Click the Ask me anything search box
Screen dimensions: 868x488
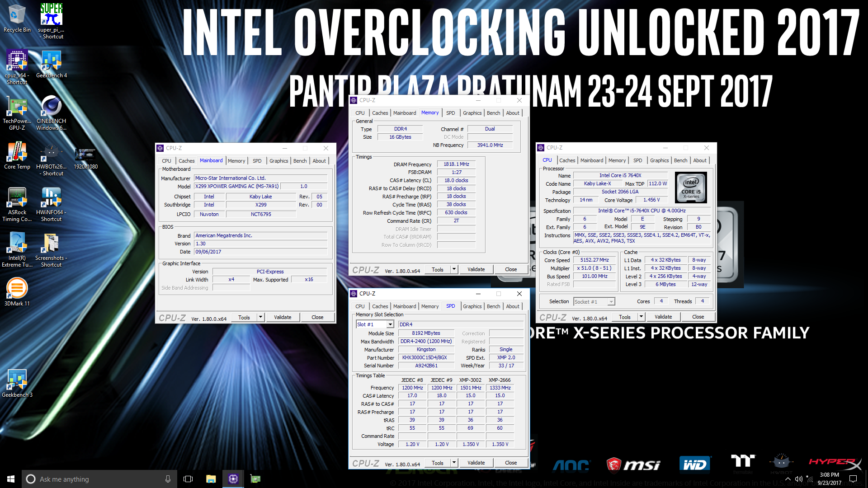(99, 479)
